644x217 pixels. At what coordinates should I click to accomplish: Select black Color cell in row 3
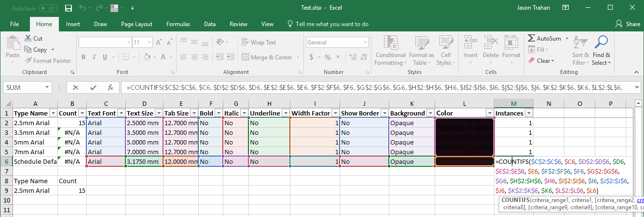tap(464, 133)
